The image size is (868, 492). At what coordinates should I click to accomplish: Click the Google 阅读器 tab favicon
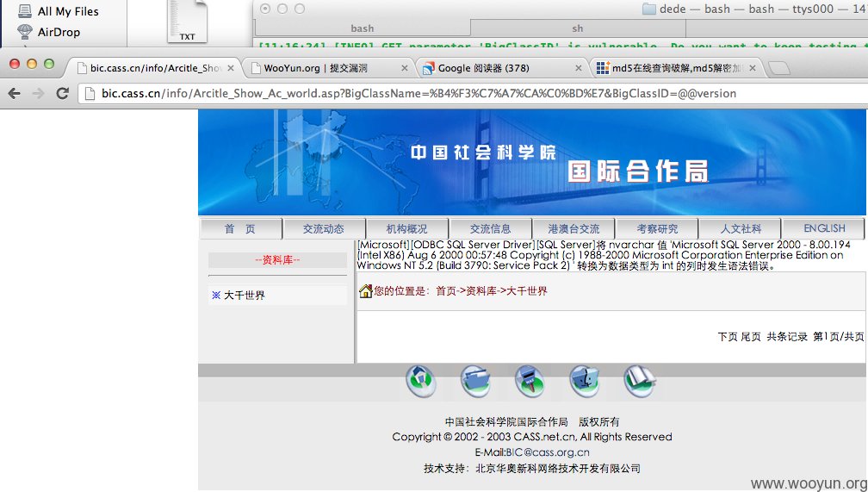(428, 69)
